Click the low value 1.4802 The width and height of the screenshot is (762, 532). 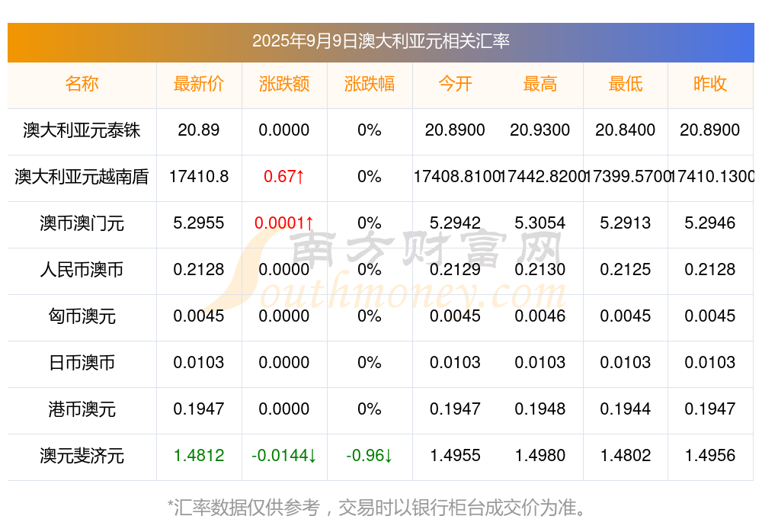tap(626, 455)
